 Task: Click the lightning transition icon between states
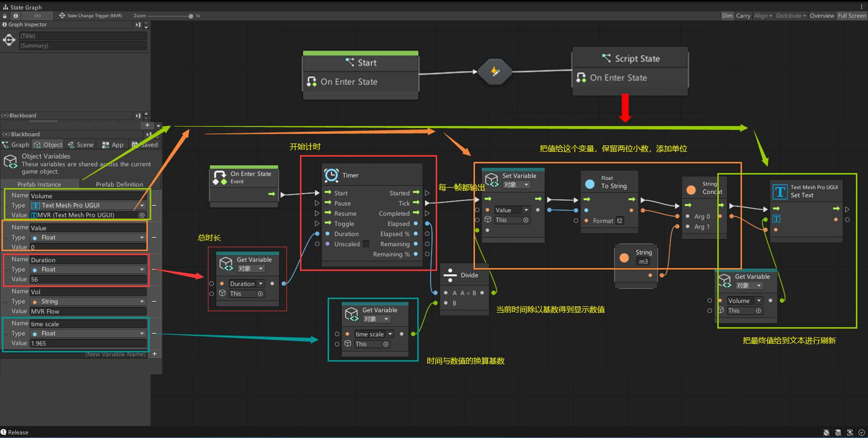[495, 71]
